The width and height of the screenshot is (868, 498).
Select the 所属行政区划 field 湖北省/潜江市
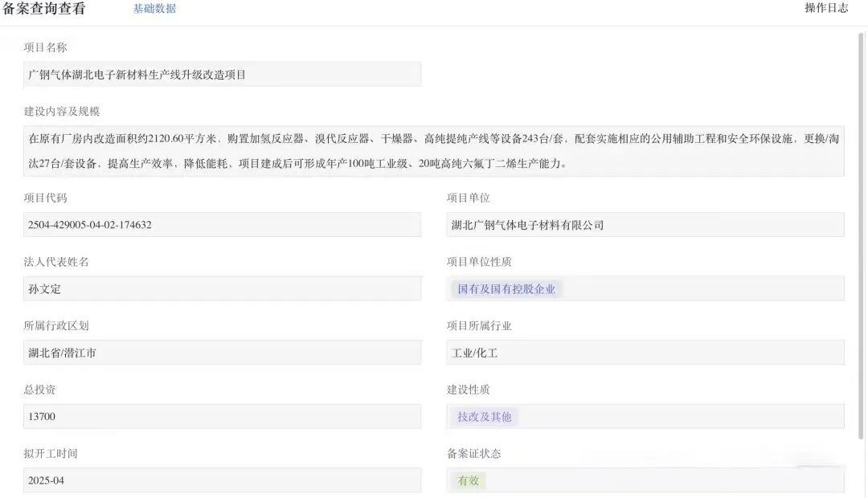pos(222,353)
